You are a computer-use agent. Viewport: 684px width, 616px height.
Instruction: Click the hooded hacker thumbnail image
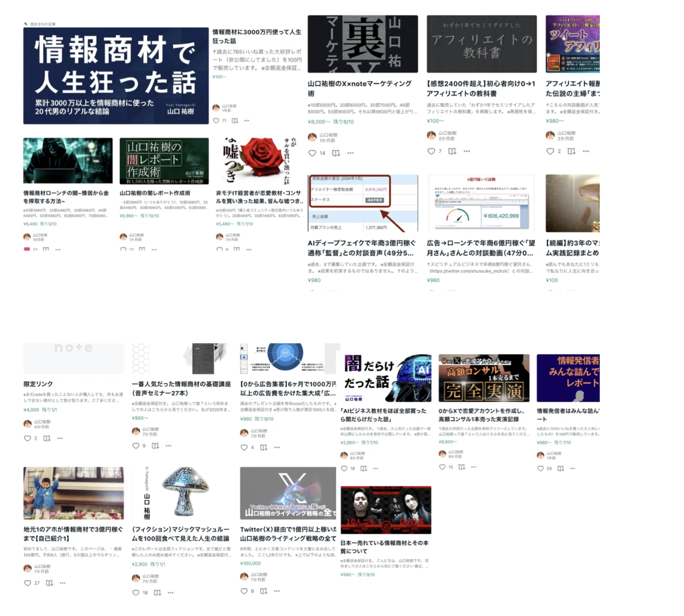[68, 161]
